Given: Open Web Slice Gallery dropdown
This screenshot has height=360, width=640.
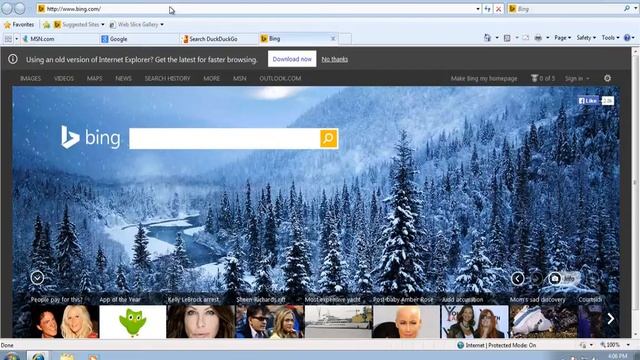Looking at the screenshot, I should [x=136, y=24].
